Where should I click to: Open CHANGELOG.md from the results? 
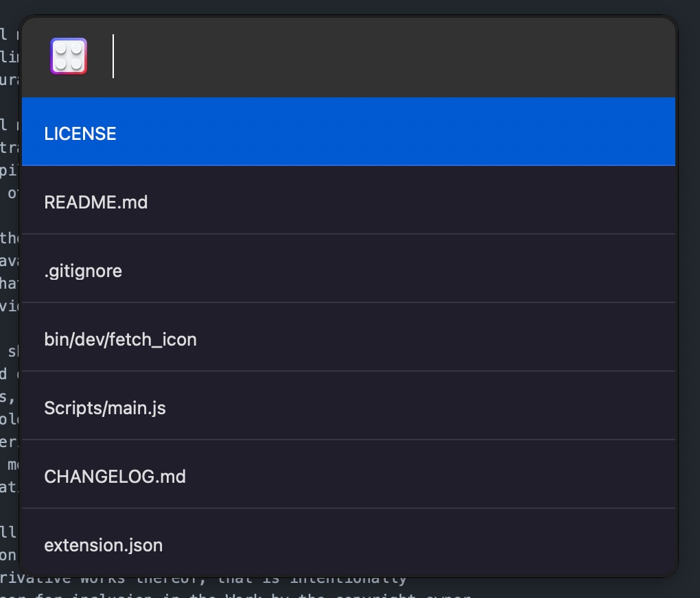pos(348,475)
